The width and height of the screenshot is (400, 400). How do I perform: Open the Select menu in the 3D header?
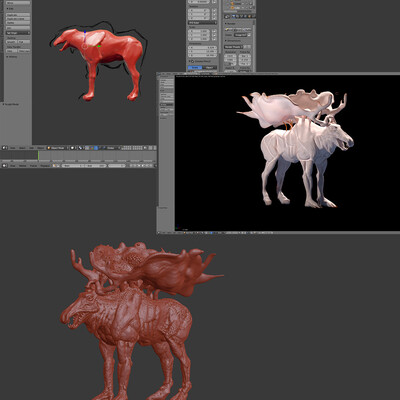(x=22, y=148)
